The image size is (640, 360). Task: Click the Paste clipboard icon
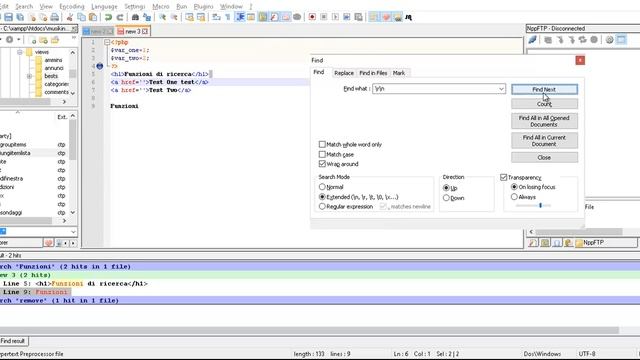[93, 17]
